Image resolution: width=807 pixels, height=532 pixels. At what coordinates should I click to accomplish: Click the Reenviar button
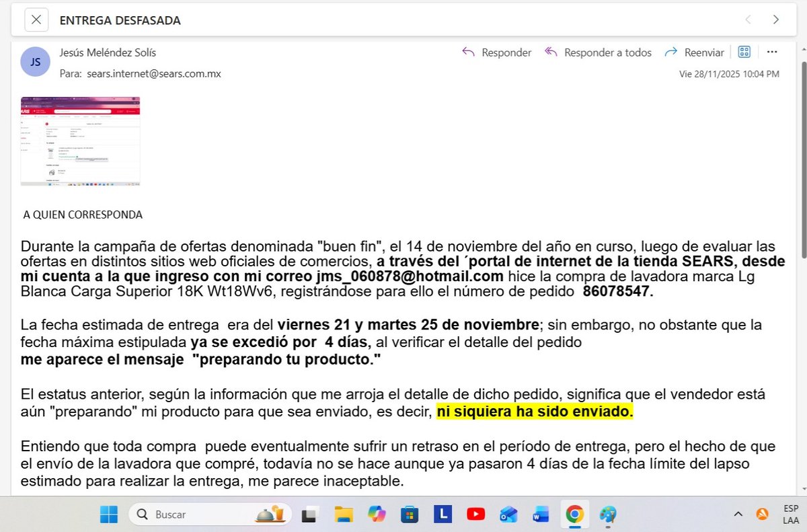(x=694, y=52)
